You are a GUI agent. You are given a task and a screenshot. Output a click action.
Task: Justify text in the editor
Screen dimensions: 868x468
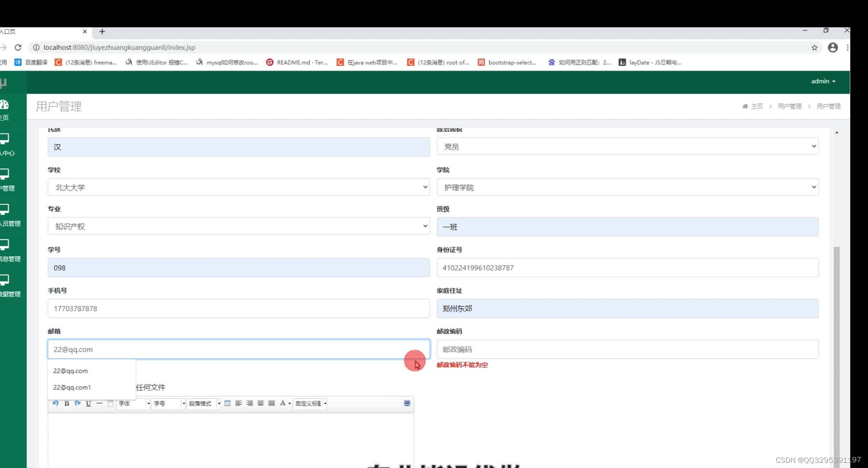[x=272, y=403]
